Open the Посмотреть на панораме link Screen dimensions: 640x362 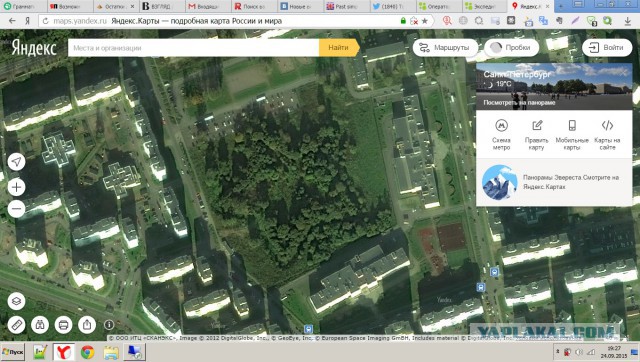519,102
